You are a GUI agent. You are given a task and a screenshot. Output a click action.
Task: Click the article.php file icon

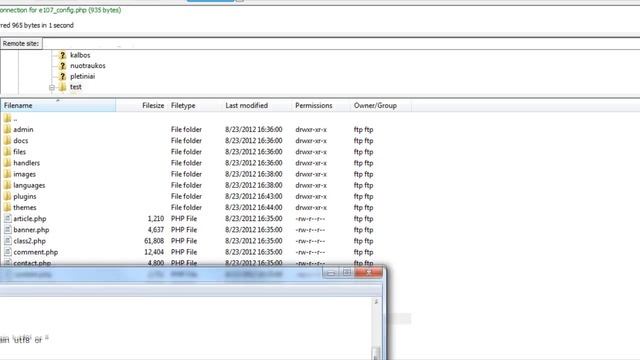(7, 218)
